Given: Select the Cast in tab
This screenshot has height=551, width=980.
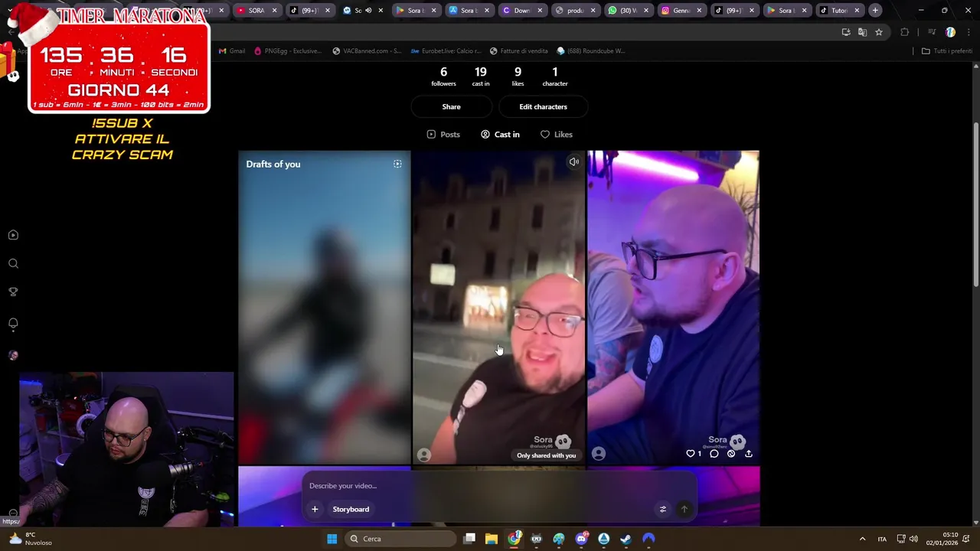Looking at the screenshot, I should [x=500, y=134].
